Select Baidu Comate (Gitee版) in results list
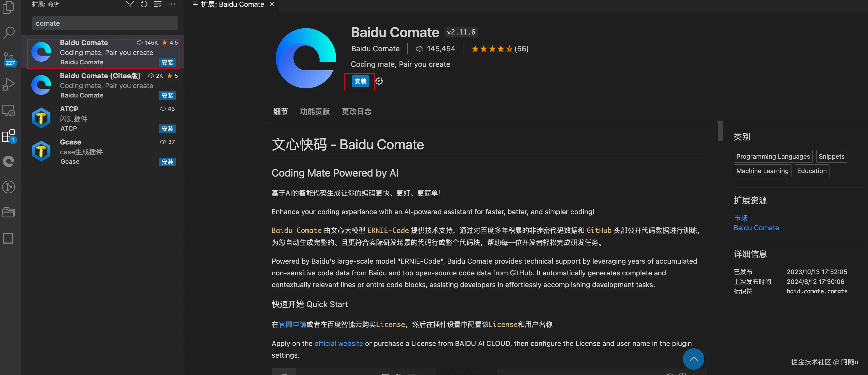The width and height of the screenshot is (868, 375). (x=103, y=85)
